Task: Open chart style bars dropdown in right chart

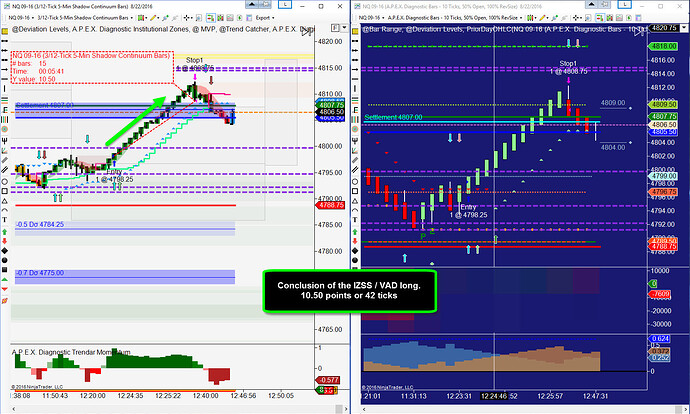Action: point(532,18)
